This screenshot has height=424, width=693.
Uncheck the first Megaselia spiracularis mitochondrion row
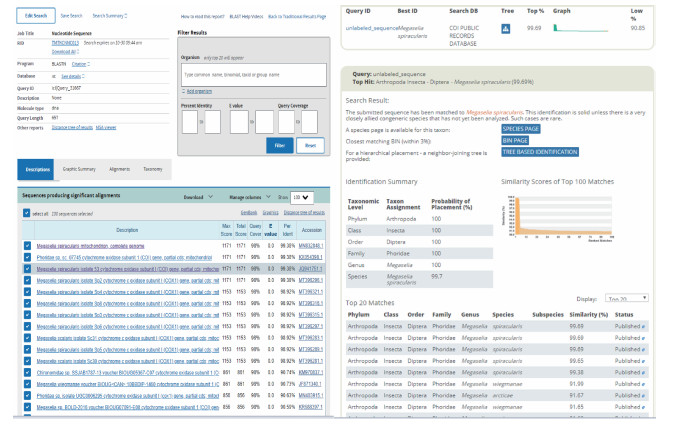pyautogui.click(x=26, y=244)
